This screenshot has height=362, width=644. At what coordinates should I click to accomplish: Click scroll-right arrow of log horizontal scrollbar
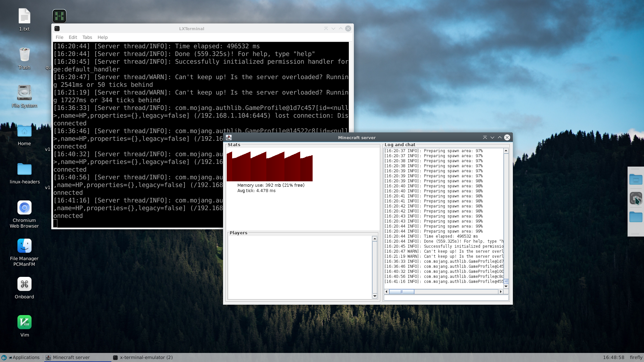tap(501, 292)
